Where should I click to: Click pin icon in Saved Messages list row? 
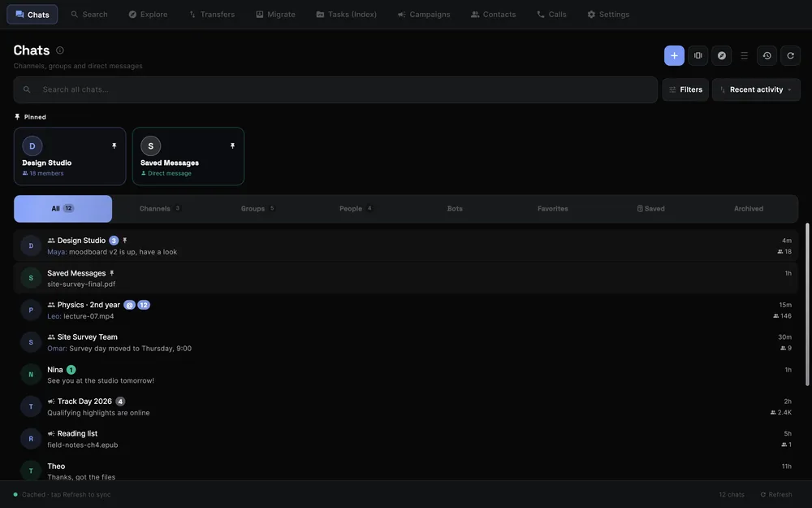pyautogui.click(x=112, y=273)
